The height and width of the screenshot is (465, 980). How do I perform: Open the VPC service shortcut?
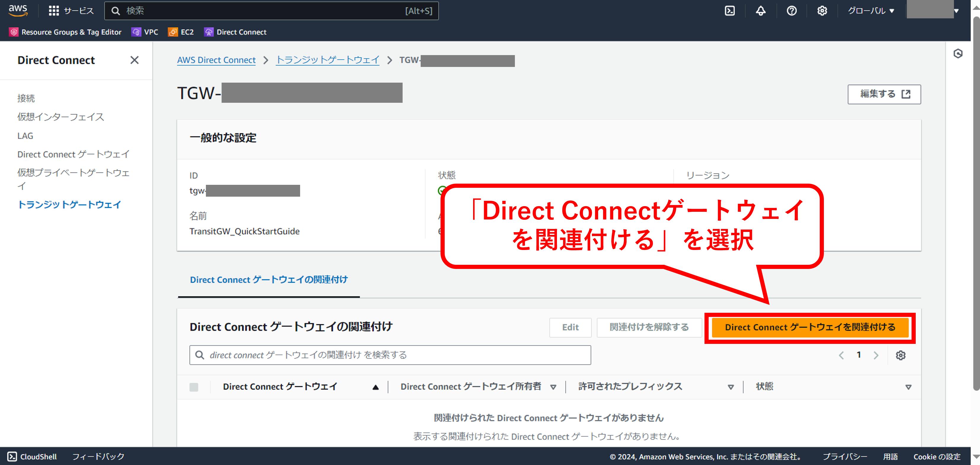tap(145, 32)
